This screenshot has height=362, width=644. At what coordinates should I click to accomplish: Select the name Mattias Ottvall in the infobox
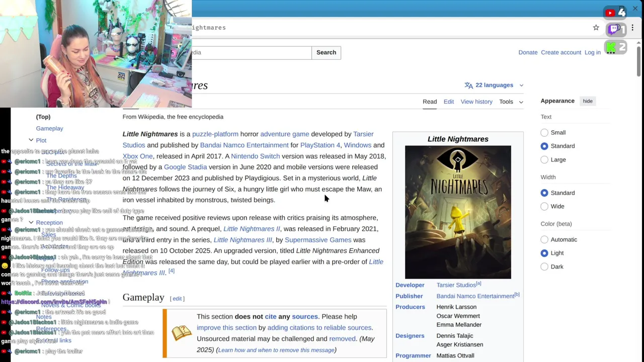455,355
